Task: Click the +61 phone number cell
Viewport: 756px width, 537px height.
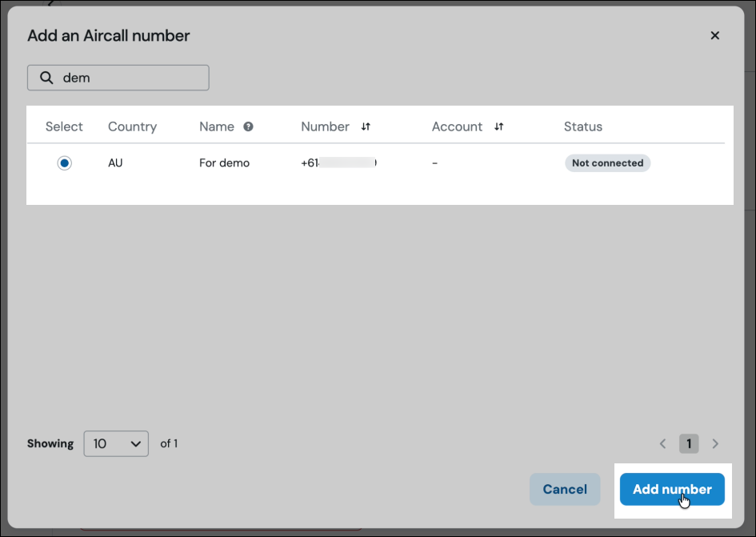Action: tap(338, 163)
